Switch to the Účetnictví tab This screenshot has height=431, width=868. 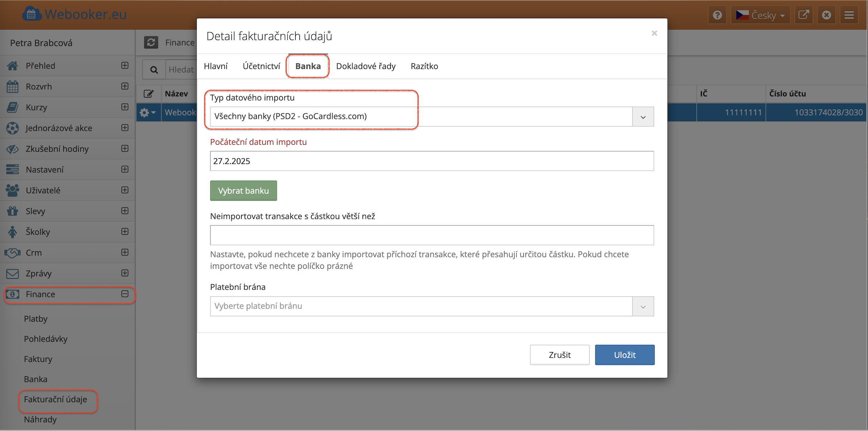[x=261, y=66]
